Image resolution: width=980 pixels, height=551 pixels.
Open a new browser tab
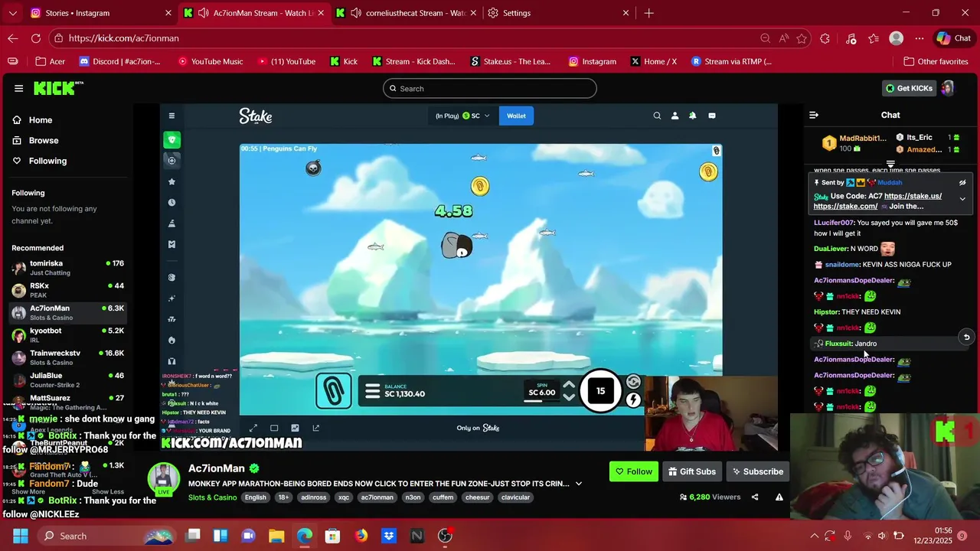click(648, 13)
